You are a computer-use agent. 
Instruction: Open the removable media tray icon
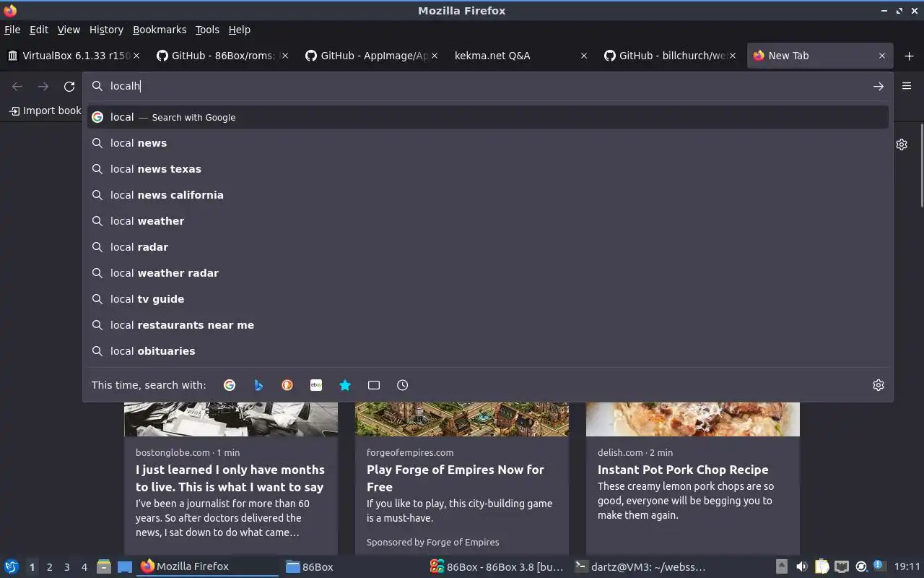782,566
